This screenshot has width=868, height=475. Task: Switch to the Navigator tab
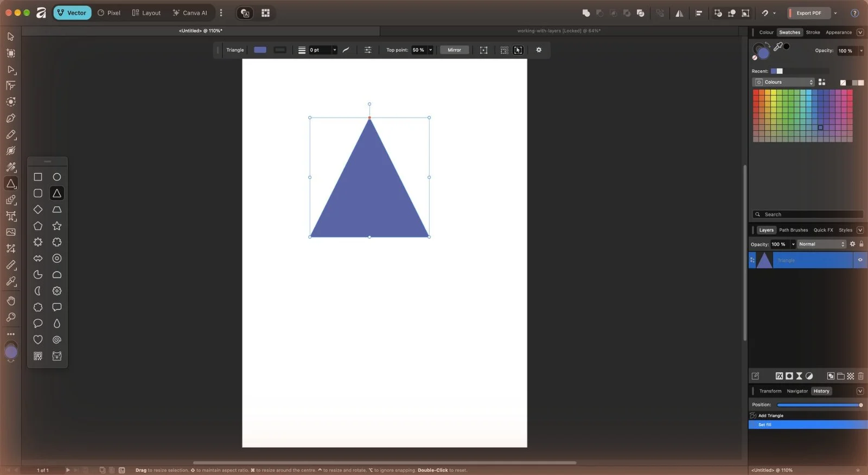coord(797,391)
